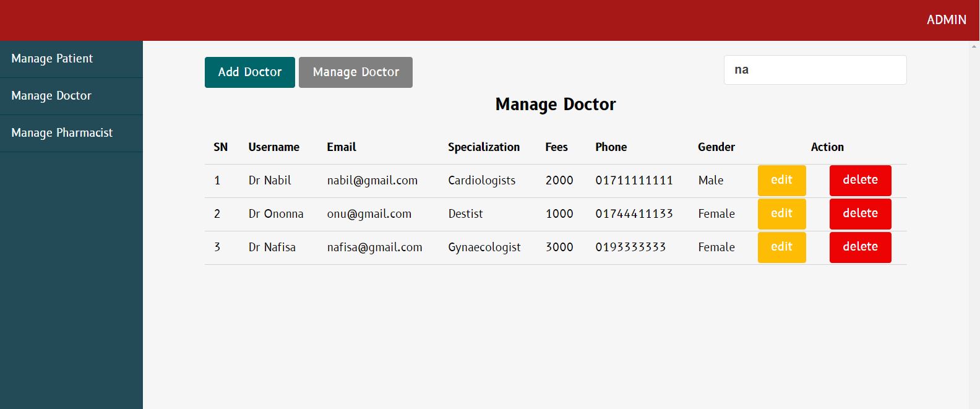Delete Dr Nafisa's record
Screen dimensions: 980x409
click(x=861, y=247)
